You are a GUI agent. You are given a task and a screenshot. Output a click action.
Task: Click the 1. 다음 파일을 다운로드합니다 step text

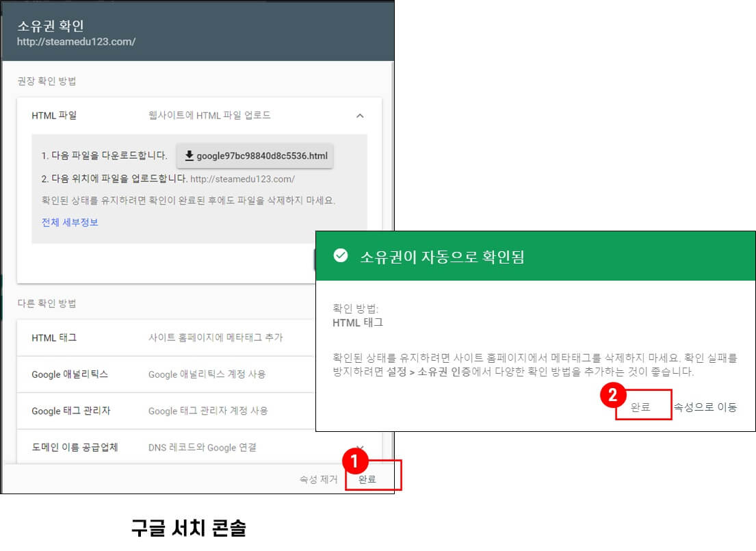tap(104, 155)
